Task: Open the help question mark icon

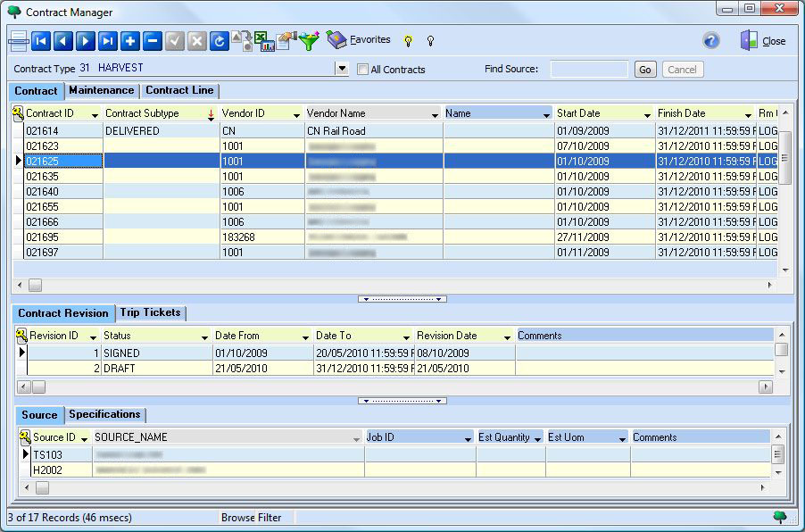Action: click(711, 41)
